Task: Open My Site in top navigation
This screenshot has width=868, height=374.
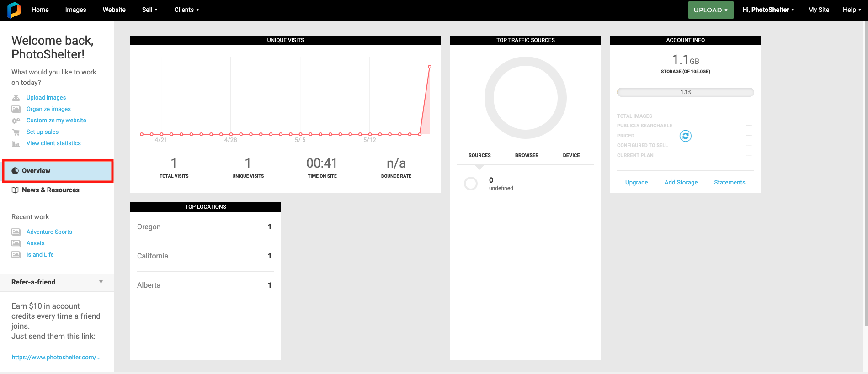Action: point(819,10)
